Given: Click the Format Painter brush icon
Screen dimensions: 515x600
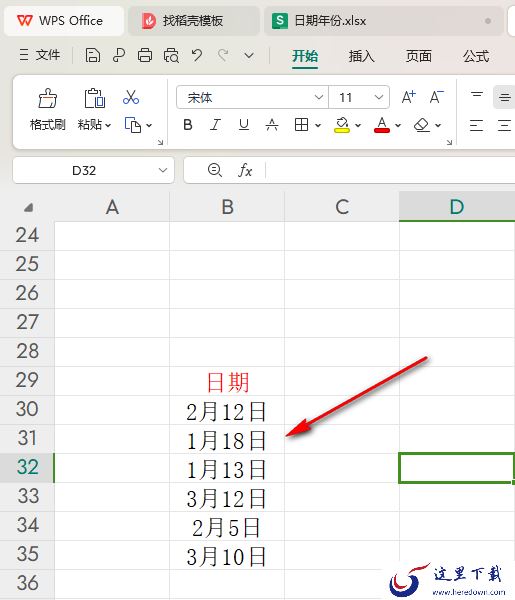Looking at the screenshot, I should (47, 98).
